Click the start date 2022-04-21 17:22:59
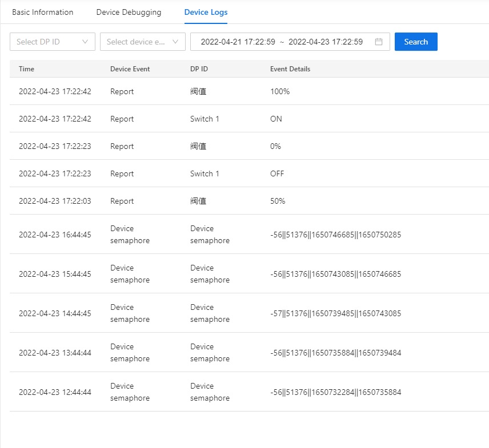This screenshot has height=448, width=489. (x=238, y=42)
